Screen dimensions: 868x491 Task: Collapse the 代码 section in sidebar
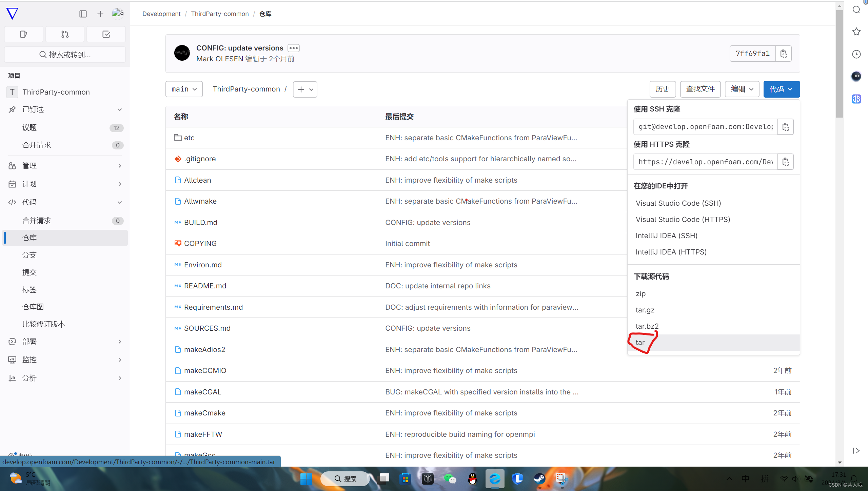click(x=119, y=202)
